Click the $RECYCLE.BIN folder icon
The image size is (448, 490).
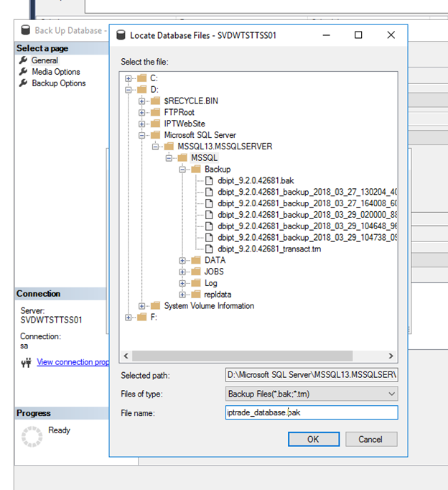156,101
